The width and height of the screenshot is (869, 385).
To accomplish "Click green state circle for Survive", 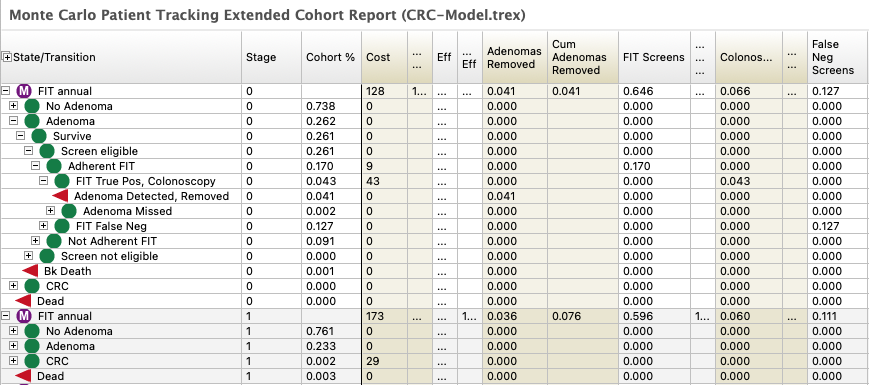I will click(x=39, y=136).
